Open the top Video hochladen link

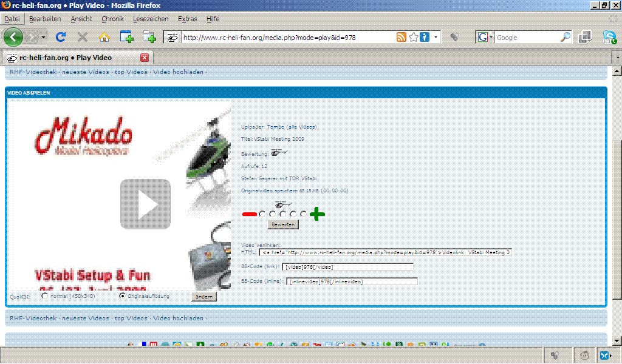click(178, 72)
